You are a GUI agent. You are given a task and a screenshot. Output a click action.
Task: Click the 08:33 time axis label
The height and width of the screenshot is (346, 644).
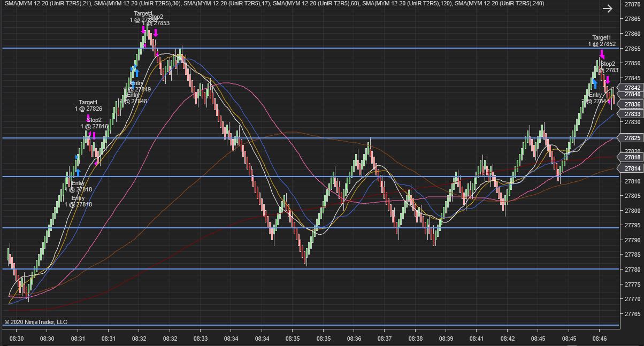click(x=201, y=339)
